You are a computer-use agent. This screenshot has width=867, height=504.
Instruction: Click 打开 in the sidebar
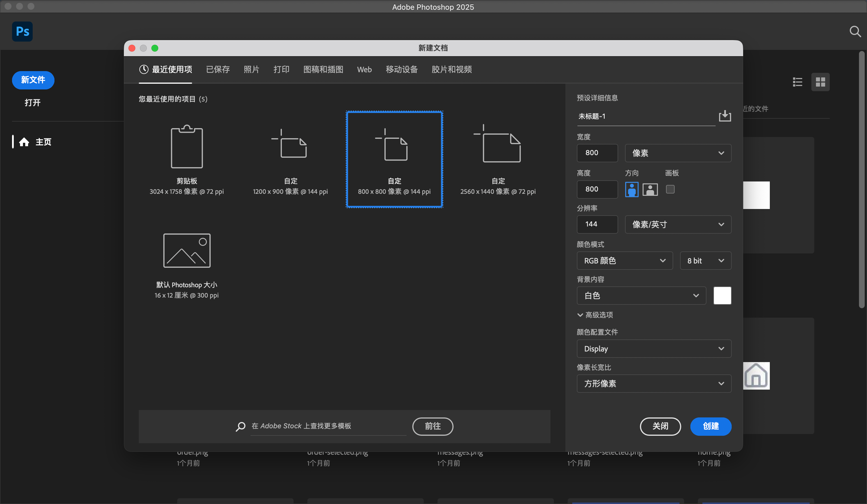pyautogui.click(x=32, y=103)
